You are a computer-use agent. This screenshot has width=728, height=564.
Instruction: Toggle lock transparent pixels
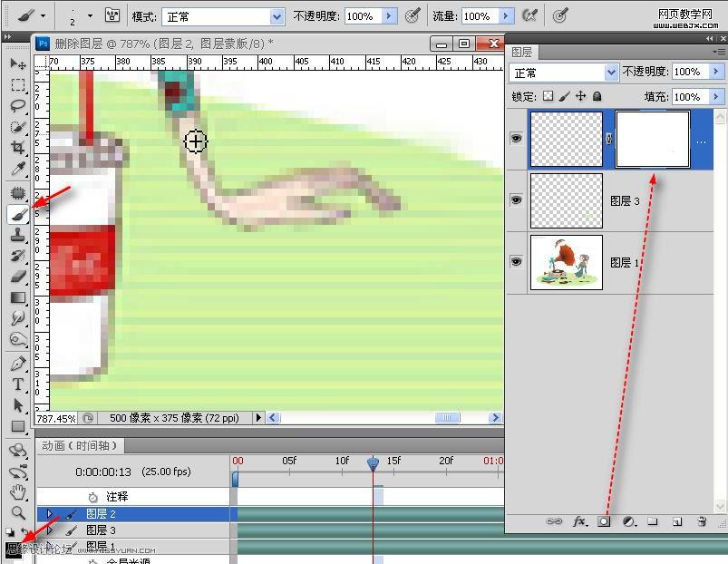[548, 96]
